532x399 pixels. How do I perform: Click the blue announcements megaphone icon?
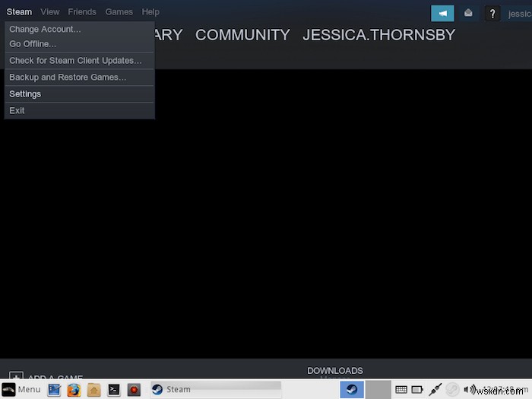point(442,14)
